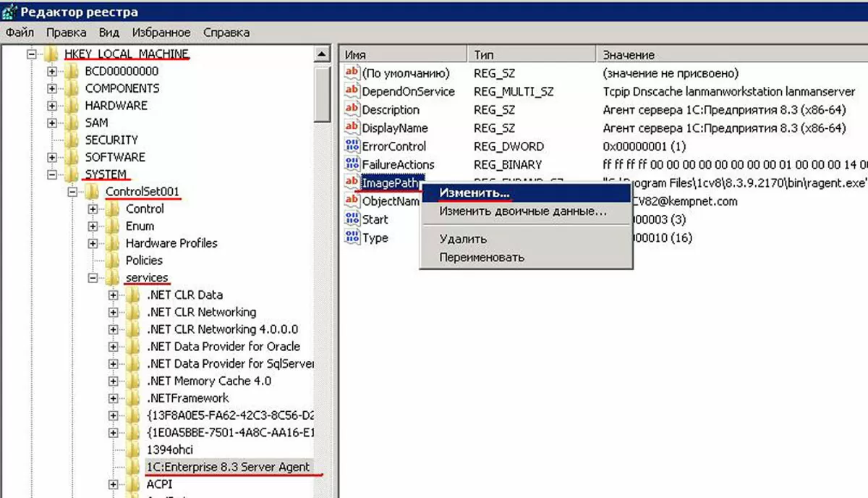Click the Registry Editor app icon in title bar
This screenshot has width=868, height=498.
(x=9, y=12)
